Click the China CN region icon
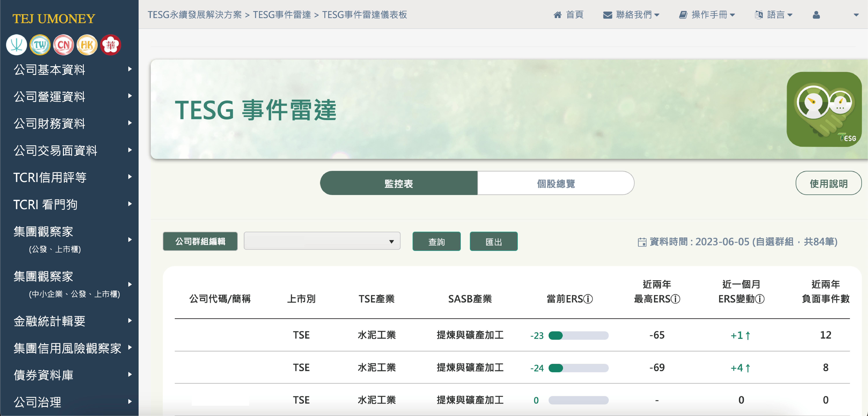868x416 pixels. click(63, 45)
